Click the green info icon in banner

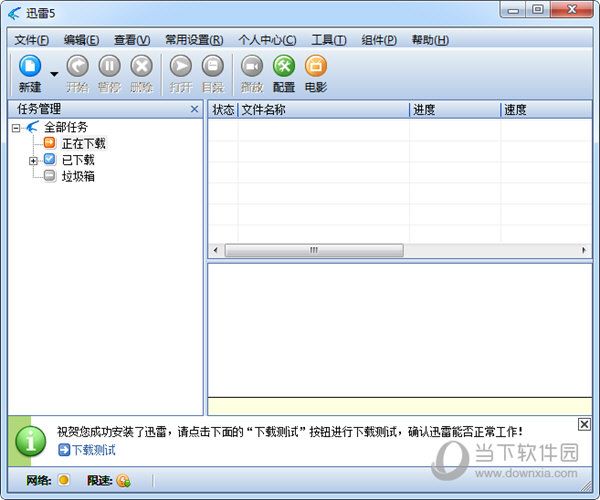[x=31, y=441]
